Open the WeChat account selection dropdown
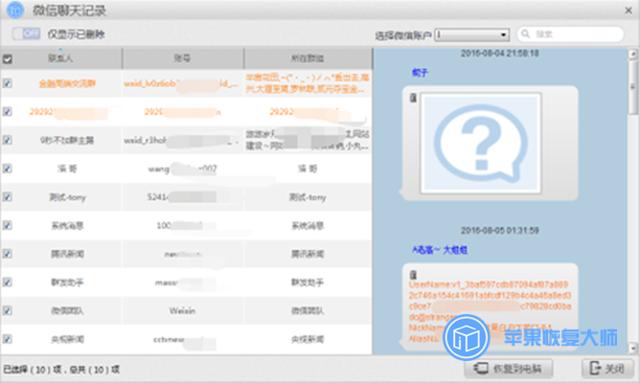640x383 pixels. coord(472,35)
